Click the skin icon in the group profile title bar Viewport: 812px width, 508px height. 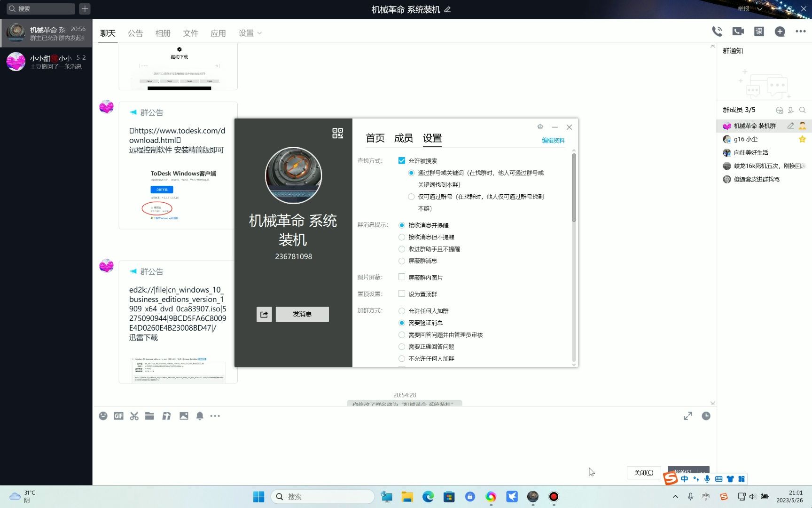click(x=540, y=127)
